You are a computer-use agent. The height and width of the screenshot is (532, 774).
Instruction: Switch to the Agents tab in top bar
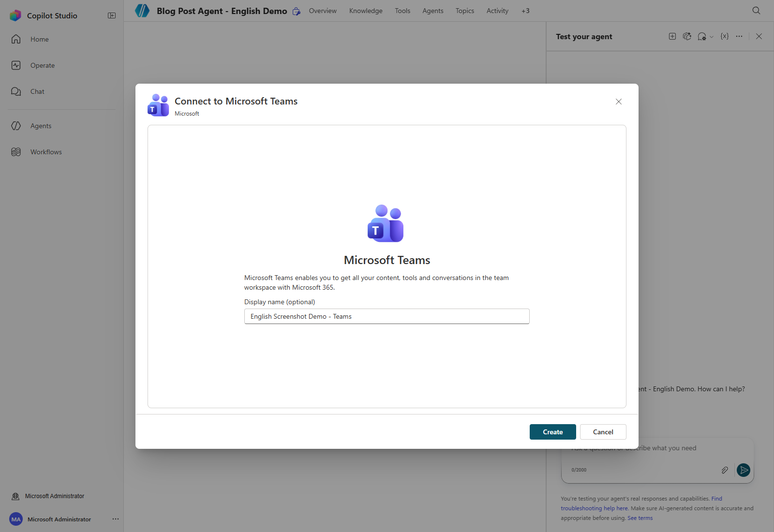433,11
